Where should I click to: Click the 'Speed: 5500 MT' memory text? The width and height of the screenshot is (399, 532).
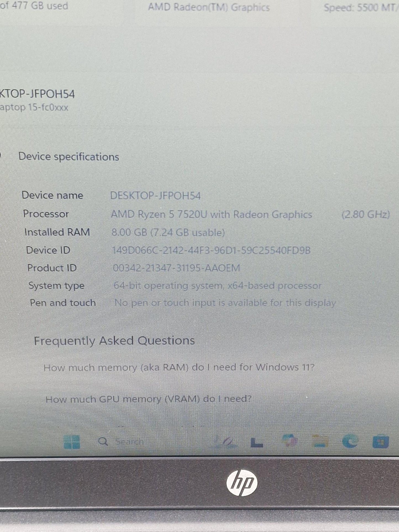click(361, 7)
